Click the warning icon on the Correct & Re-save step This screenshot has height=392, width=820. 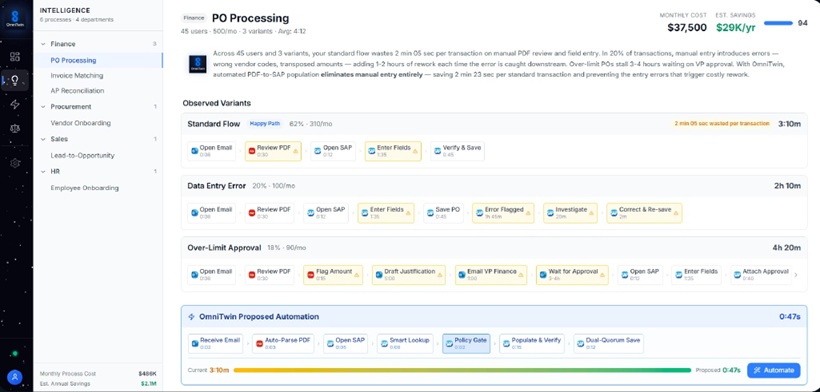676,213
